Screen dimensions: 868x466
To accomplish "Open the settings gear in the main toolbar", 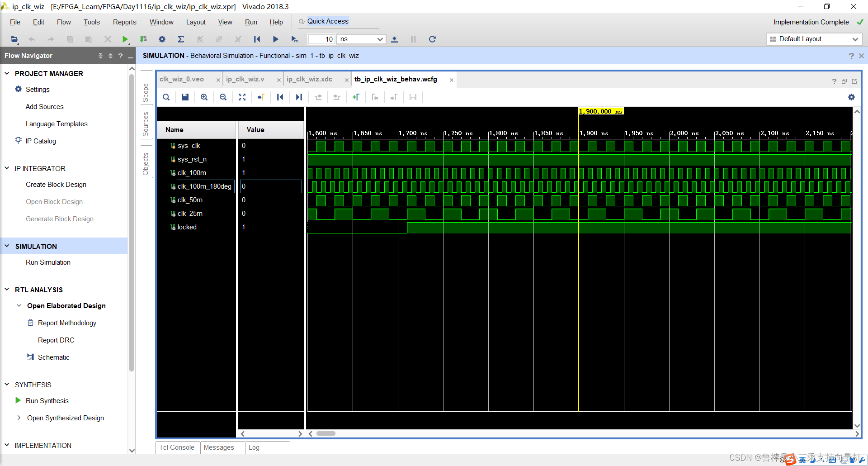I will (x=162, y=39).
